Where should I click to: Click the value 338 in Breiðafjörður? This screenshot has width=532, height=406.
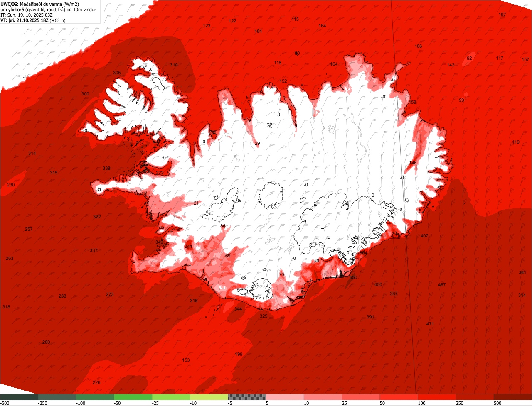click(x=106, y=168)
